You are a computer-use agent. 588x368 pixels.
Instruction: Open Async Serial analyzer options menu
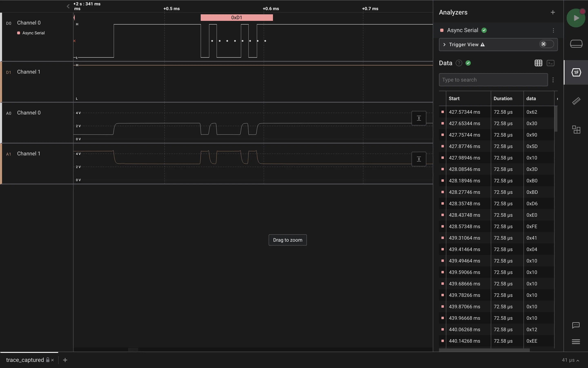click(553, 30)
